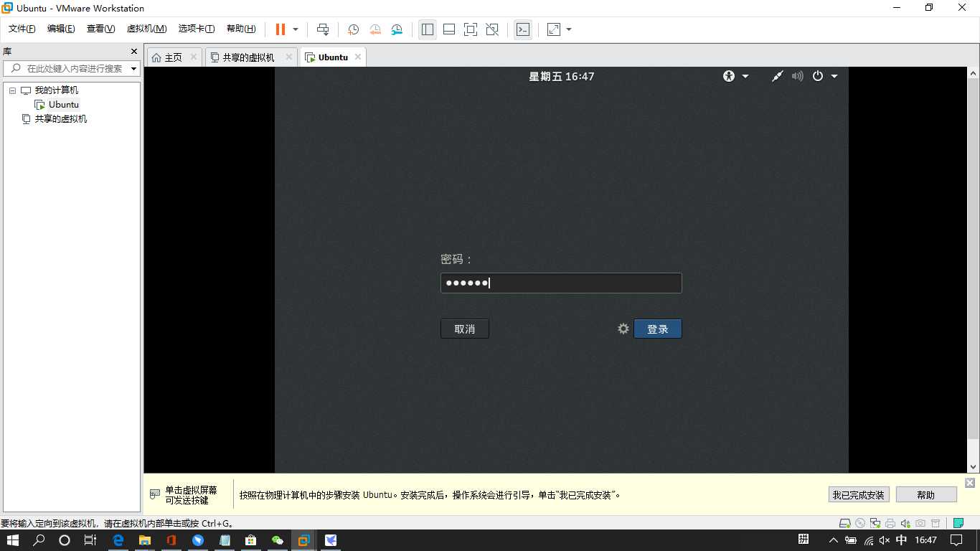Viewport: 980px width, 551px height.
Task: Open Microsoft Edge from the taskbar
Action: [x=118, y=540]
